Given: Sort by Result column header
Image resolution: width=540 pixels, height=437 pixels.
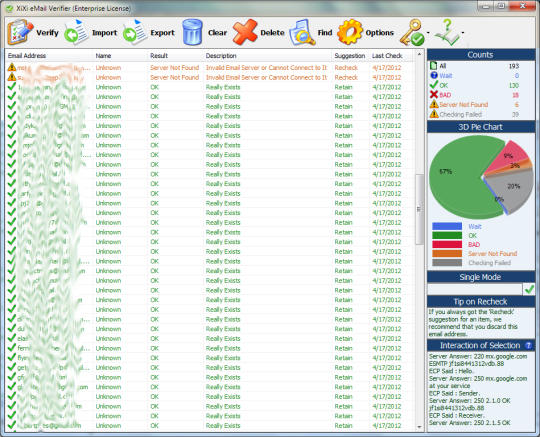Looking at the screenshot, I should pyautogui.click(x=159, y=56).
